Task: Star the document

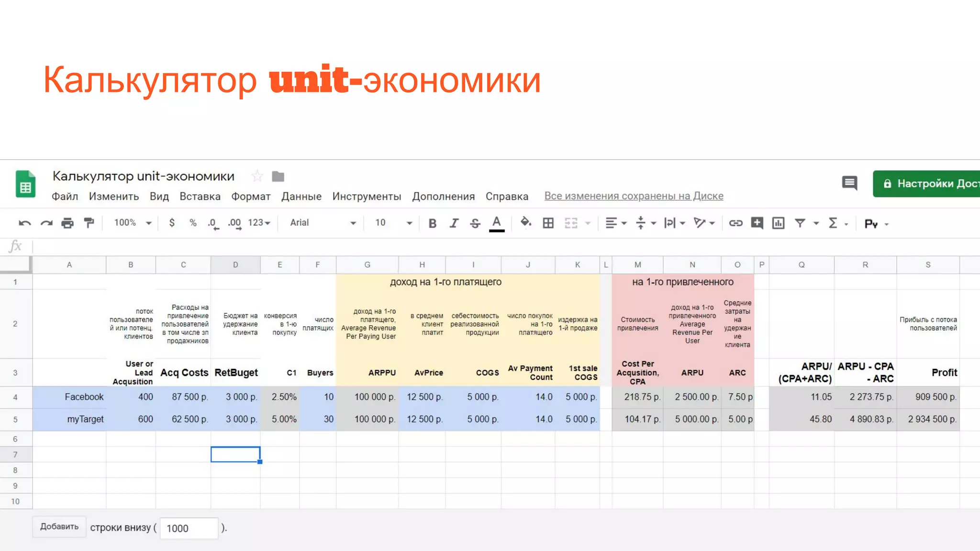Action: pyautogui.click(x=257, y=176)
